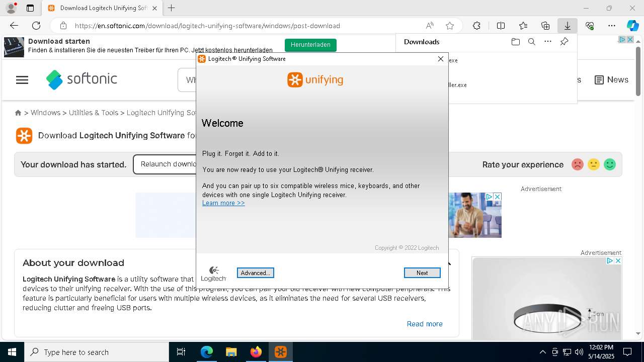Open Collections in Edge toolbar
The height and width of the screenshot is (362, 644).
pos(545,26)
